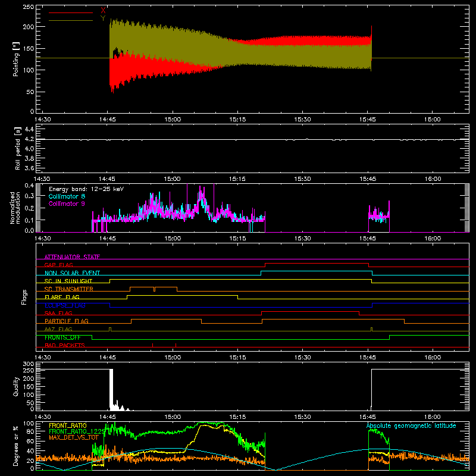The image size is (476, 476).
Task: Click the Roll period axis title
Action: click(18, 148)
